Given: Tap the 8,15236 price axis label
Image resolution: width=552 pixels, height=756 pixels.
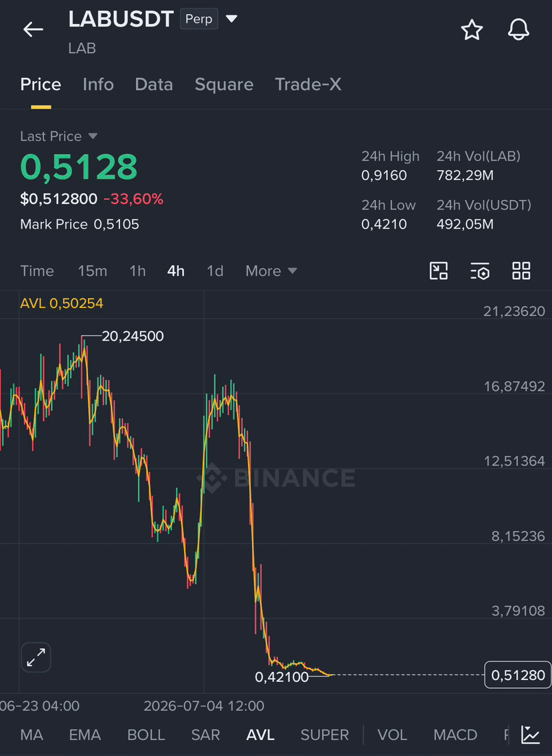Looking at the screenshot, I should tap(518, 536).
